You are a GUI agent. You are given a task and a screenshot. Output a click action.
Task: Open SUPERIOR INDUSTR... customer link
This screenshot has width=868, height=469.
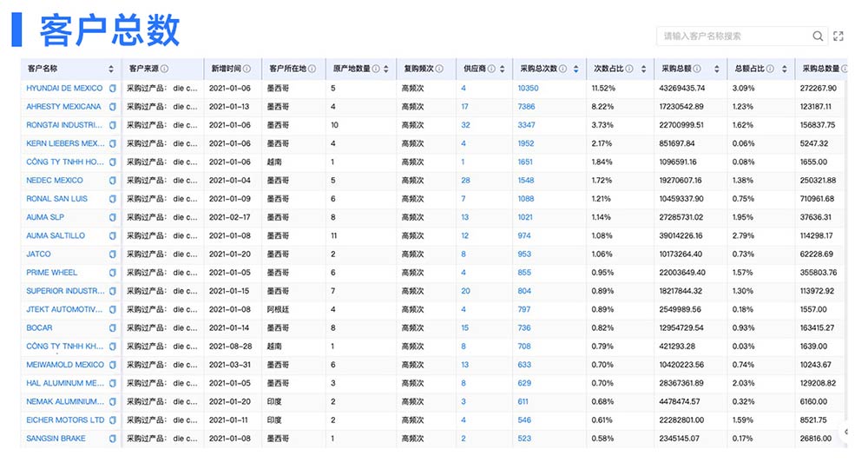(65, 291)
